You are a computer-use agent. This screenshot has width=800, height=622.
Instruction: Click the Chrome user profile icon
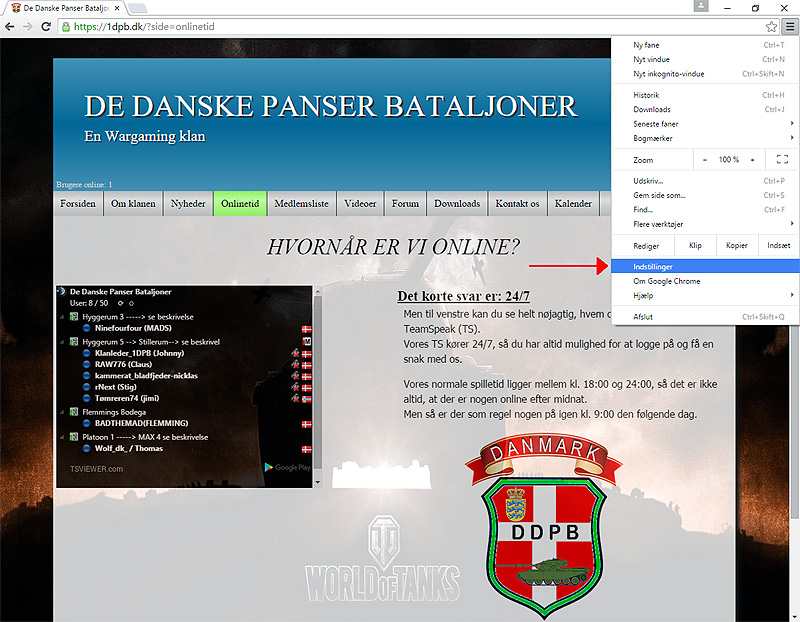tap(702, 7)
